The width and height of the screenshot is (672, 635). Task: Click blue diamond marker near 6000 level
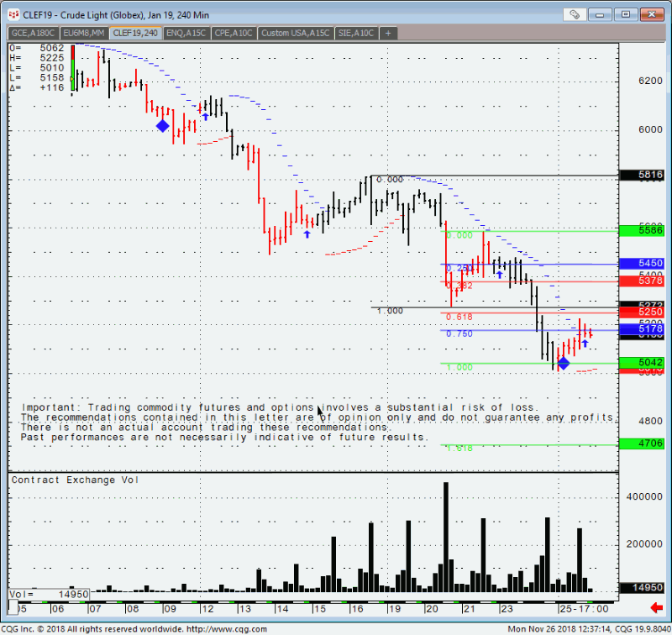point(162,126)
